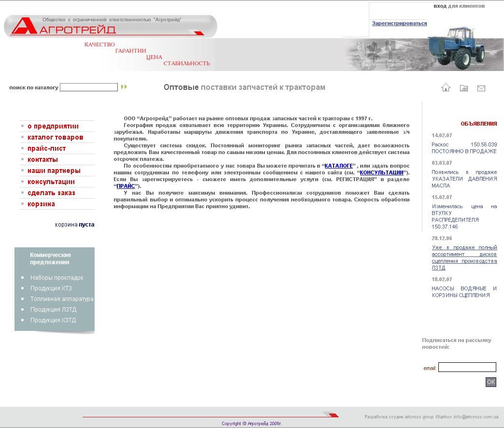The height and width of the screenshot is (428, 504).
Task: Open 'УКАЗАТЕЛИ ДАВЛЕНИЯ МАСЛА' announcement
Action: click(464, 179)
